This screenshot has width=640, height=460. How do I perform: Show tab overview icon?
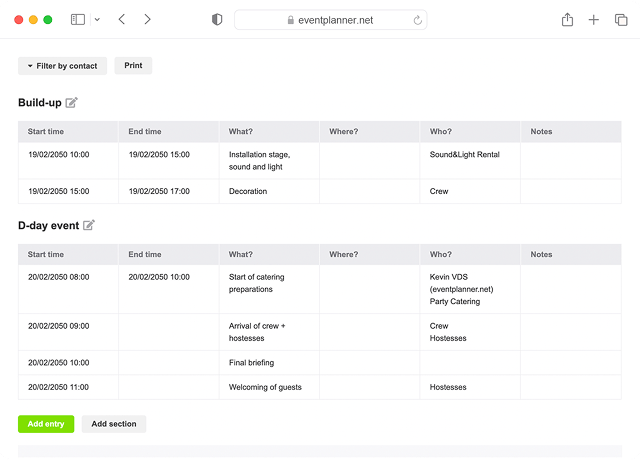pos(621,20)
